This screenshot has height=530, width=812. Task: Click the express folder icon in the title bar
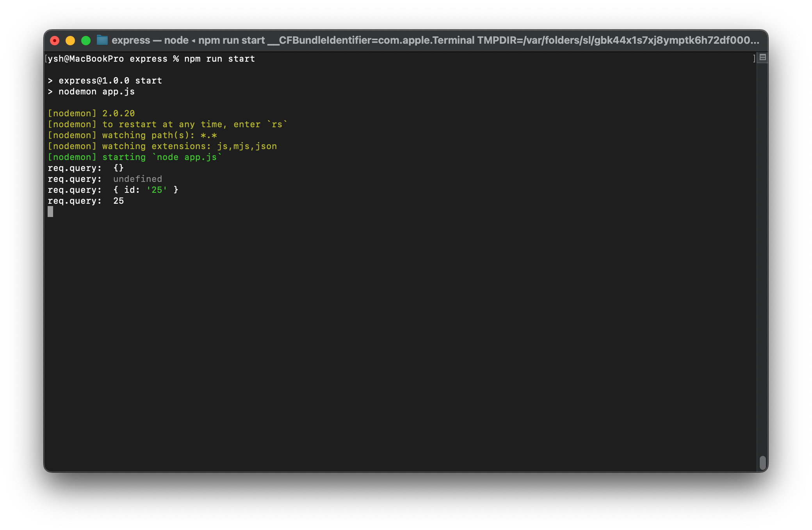102,40
